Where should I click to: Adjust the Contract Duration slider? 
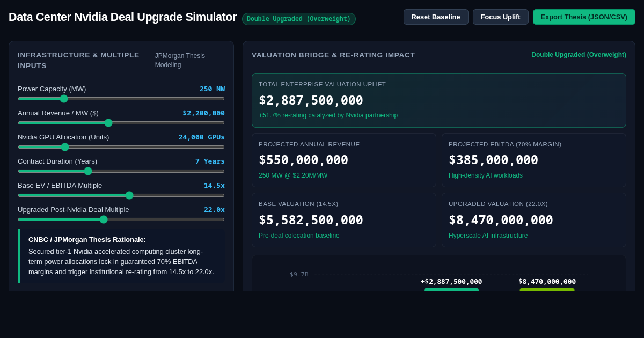(x=121, y=171)
